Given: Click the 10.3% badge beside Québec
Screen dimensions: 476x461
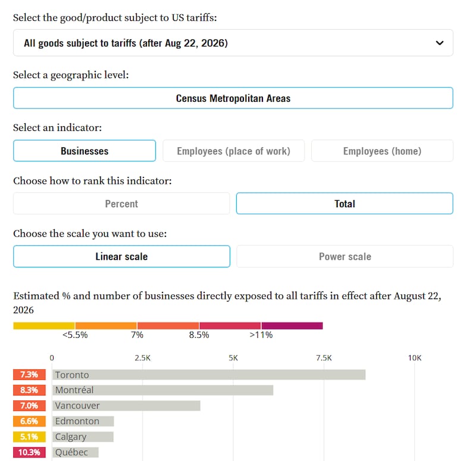Looking at the screenshot, I should [x=29, y=452].
